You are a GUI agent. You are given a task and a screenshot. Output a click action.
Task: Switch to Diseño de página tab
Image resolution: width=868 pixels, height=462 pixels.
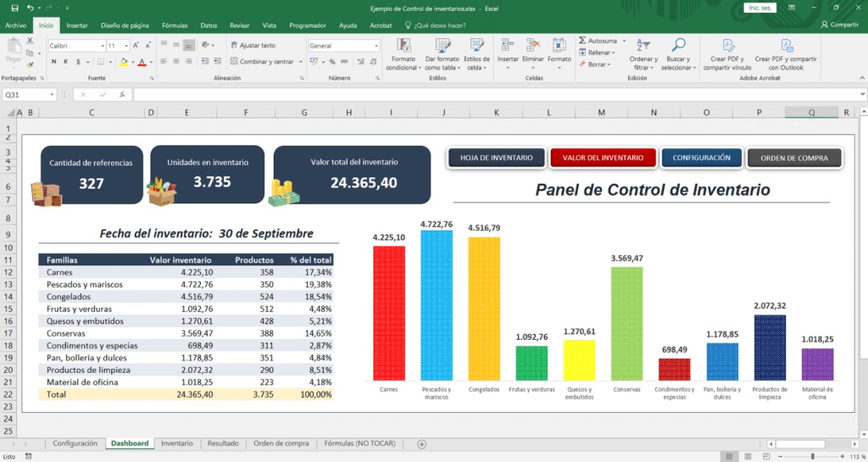tap(125, 25)
